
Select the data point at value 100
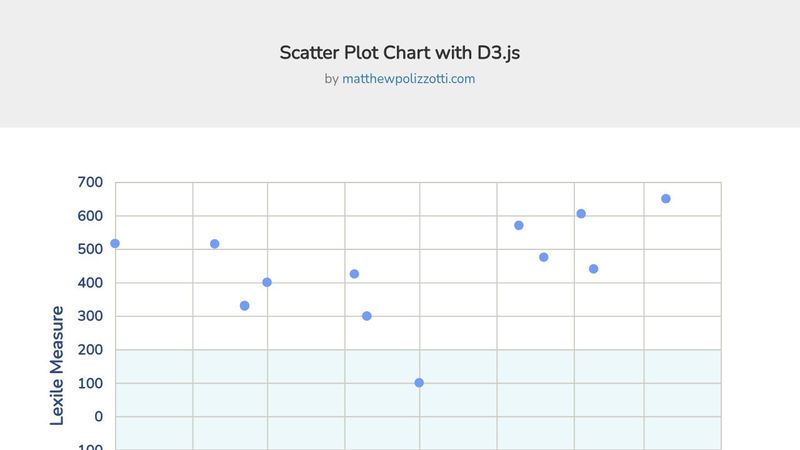point(419,383)
